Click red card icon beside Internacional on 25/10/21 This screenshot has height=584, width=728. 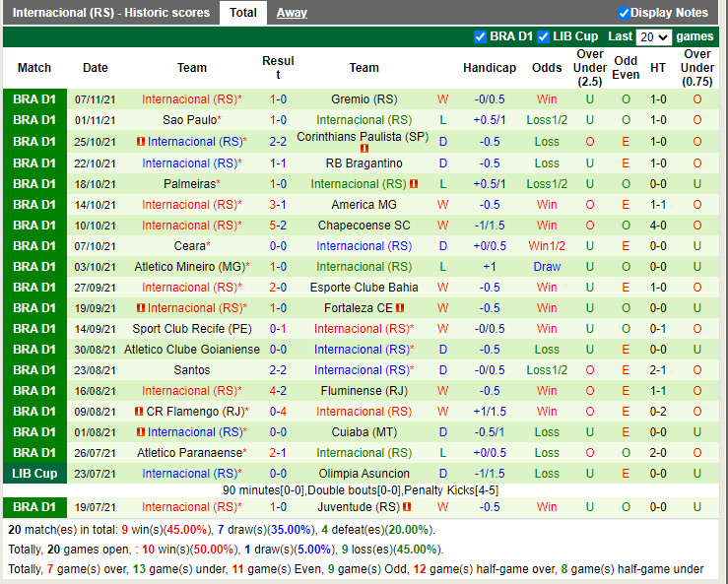[140, 142]
